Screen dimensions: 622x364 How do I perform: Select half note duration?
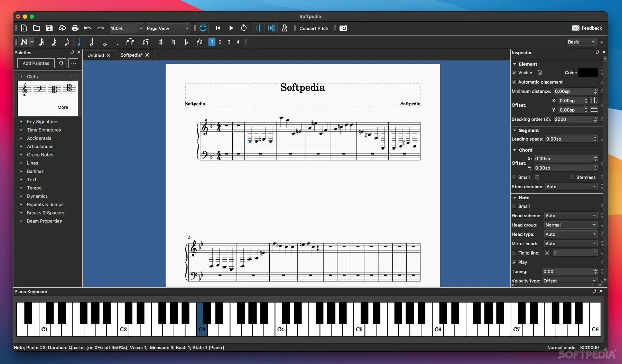92,42
